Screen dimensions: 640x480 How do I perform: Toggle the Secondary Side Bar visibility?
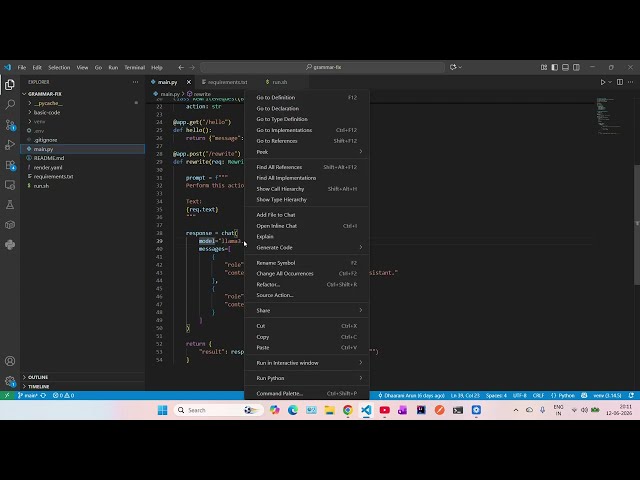click(x=576, y=67)
